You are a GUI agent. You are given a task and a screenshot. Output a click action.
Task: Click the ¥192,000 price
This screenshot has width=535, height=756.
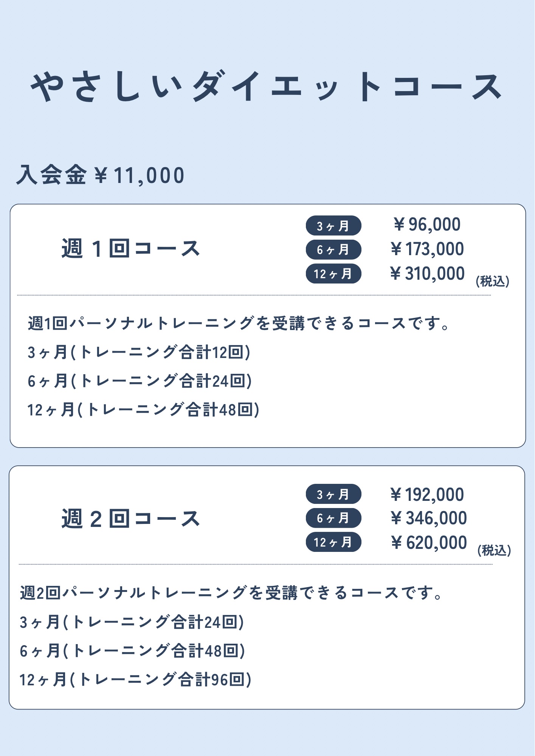pyautogui.click(x=427, y=494)
